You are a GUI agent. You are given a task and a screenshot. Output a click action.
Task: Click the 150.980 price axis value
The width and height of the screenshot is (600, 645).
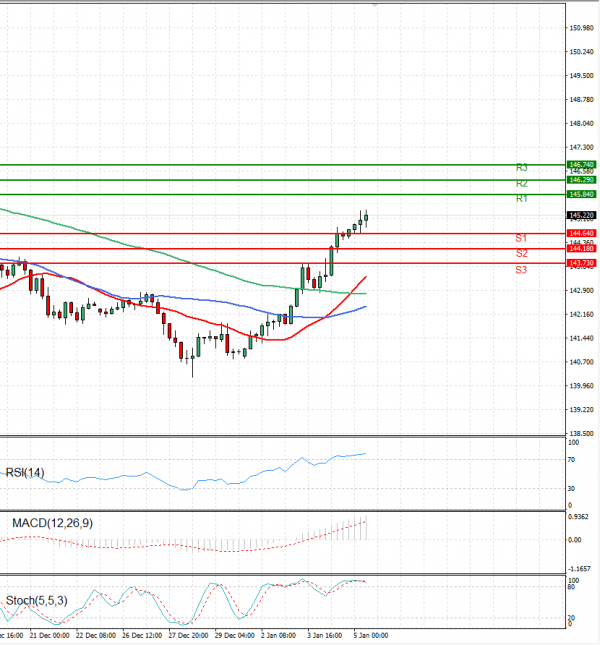(581, 28)
